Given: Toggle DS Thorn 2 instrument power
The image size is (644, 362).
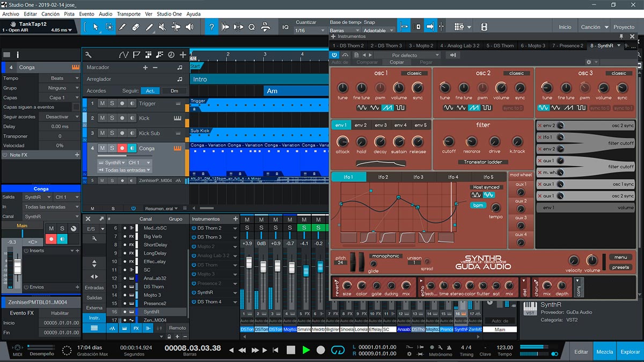Looking at the screenshot, I should point(194,228).
